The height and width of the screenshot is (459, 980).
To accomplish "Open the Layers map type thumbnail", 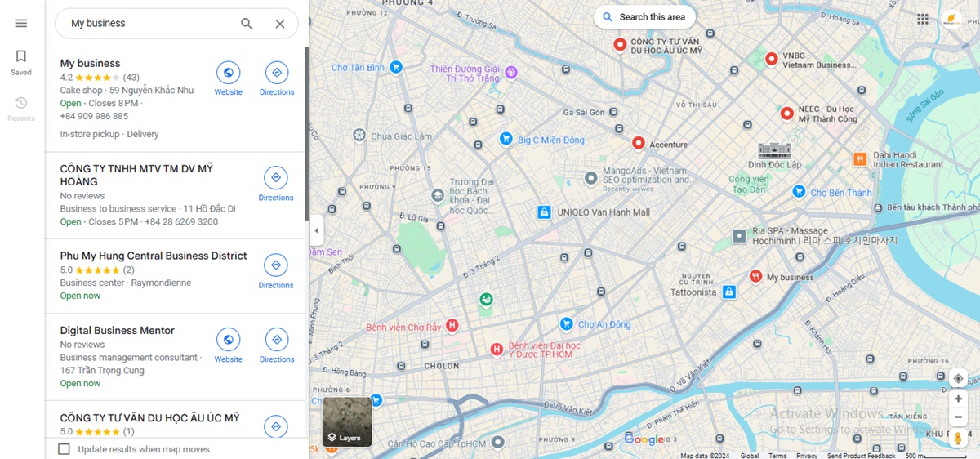I will 347,421.
